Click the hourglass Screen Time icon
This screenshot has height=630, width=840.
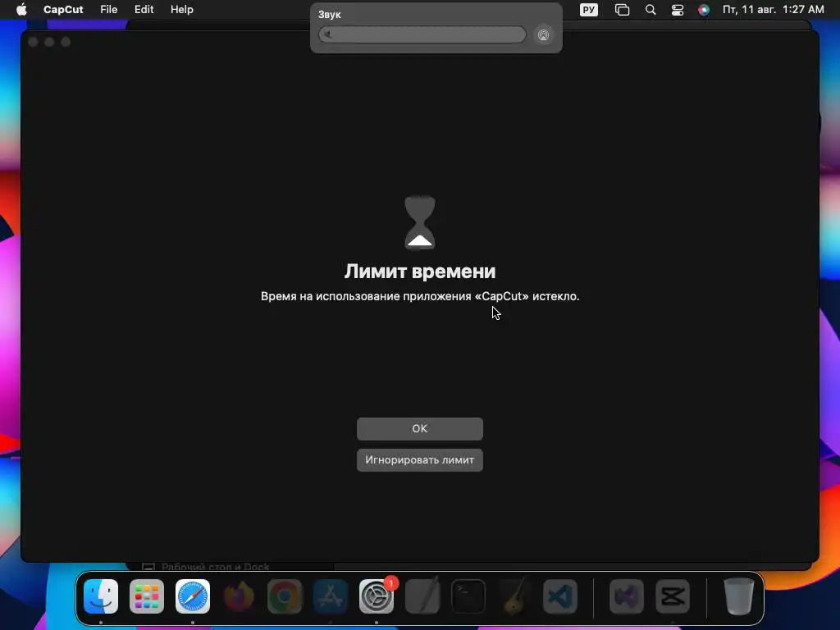coord(419,222)
